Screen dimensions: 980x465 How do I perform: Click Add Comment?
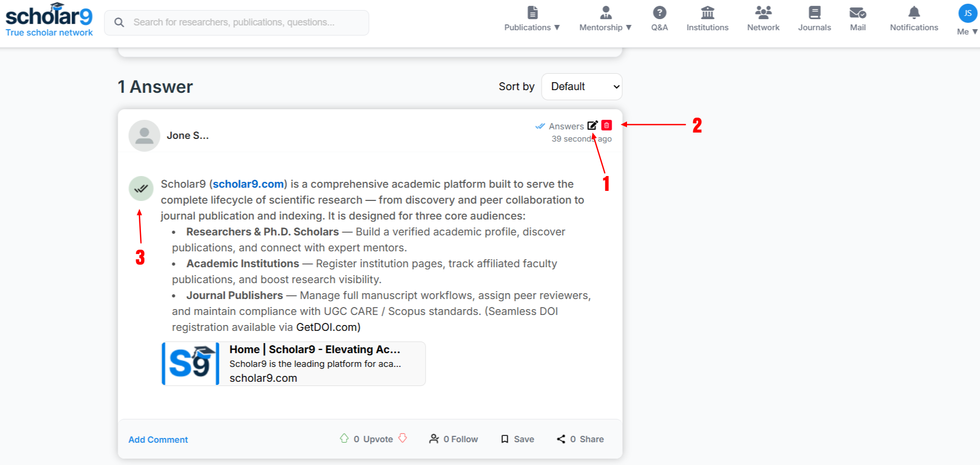click(158, 440)
